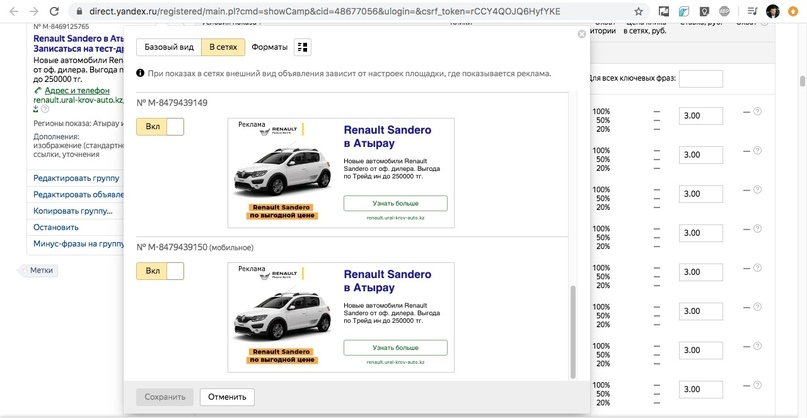Click ad number № M-8479439150 (мобильное) text

(x=195, y=248)
